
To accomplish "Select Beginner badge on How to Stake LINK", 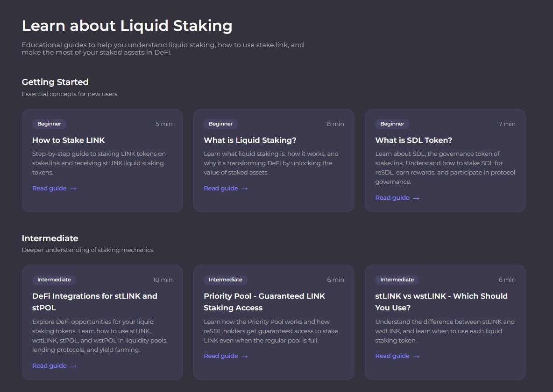I will pyautogui.click(x=49, y=124).
